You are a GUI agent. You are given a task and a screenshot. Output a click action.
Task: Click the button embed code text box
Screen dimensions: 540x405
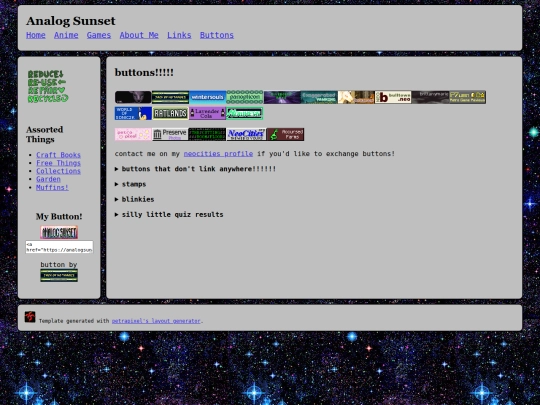(59, 247)
